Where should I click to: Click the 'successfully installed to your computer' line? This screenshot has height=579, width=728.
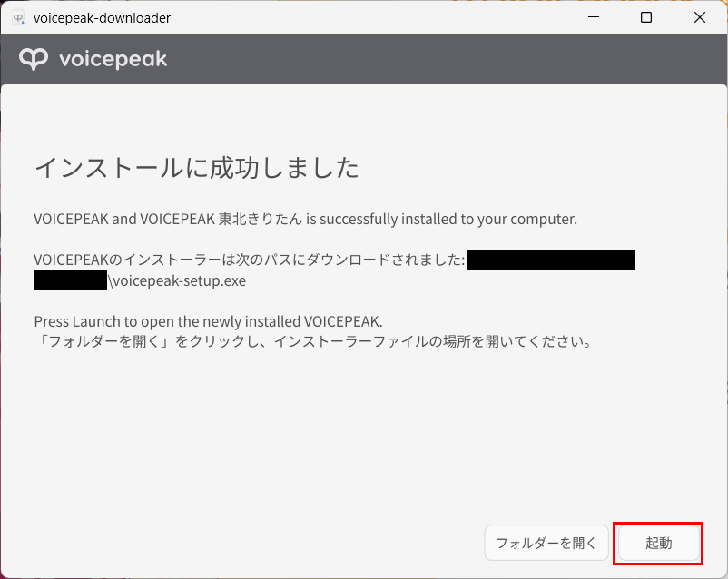click(306, 219)
